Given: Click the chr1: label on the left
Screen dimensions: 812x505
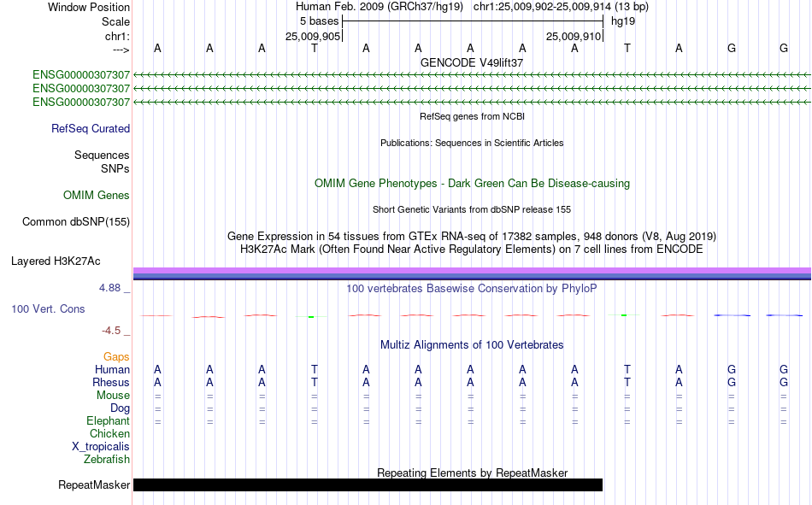Looking at the screenshot, I should coord(117,36).
